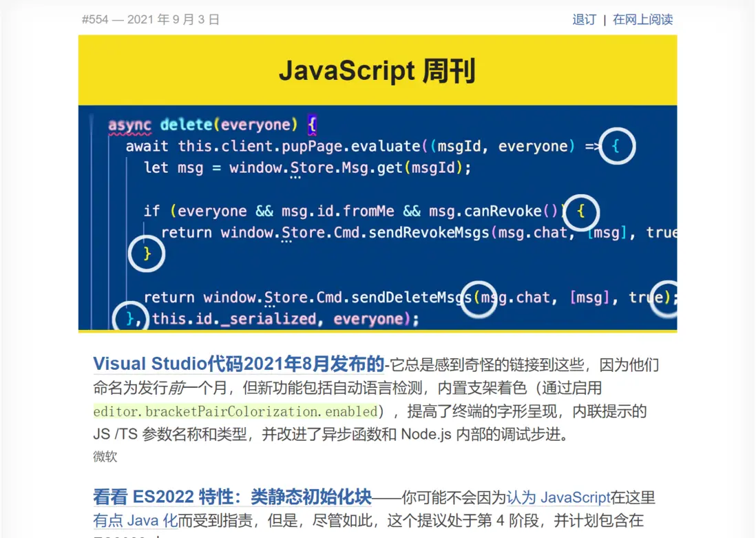Follow the 有点 Java 化 inline link
The height and width of the screenshot is (538, 756).
[136, 521]
